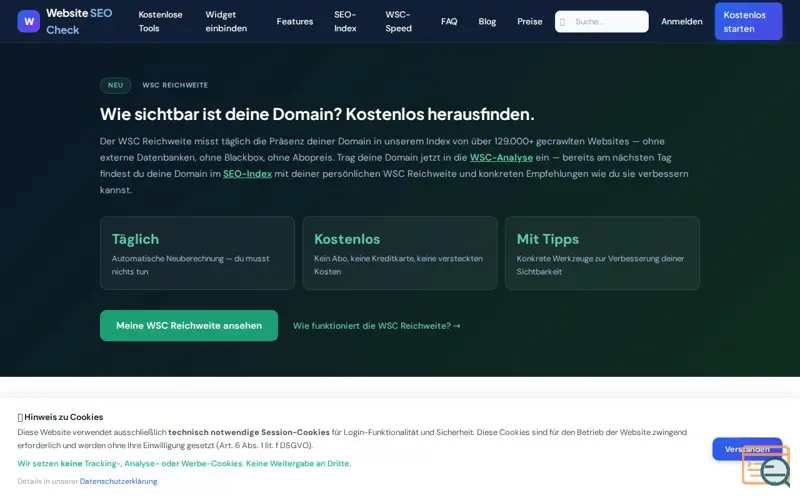The image size is (800, 500).
Task: Open the chat widget icon at bottom right
Action: (766, 466)
